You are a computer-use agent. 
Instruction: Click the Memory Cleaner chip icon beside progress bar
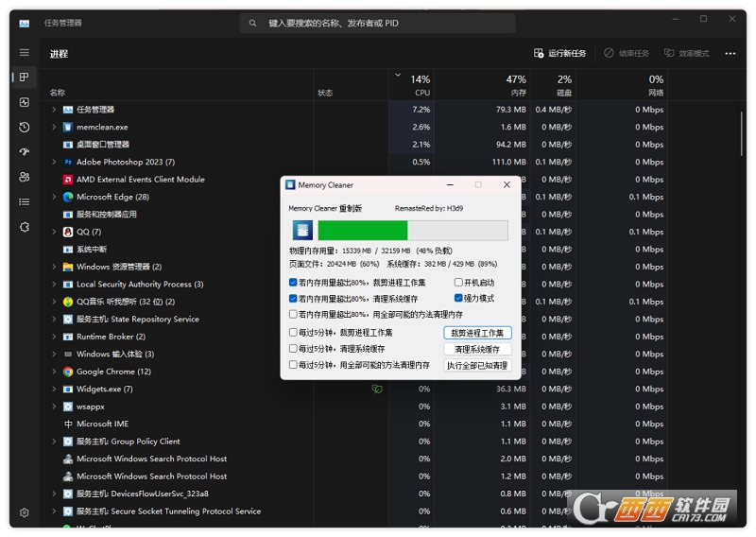coord(302,230)
